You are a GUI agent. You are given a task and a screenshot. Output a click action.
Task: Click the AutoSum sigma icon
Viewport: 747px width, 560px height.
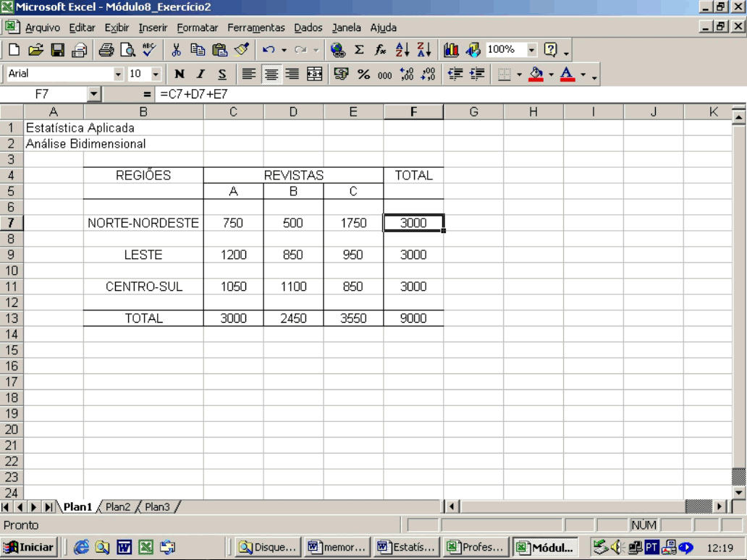[x=359, y=50]
